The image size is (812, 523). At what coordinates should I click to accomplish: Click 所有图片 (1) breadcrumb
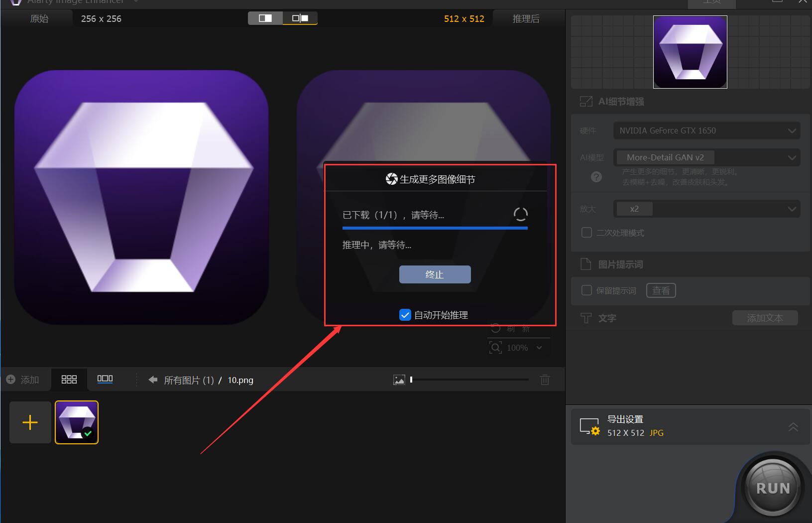point(189,380)
